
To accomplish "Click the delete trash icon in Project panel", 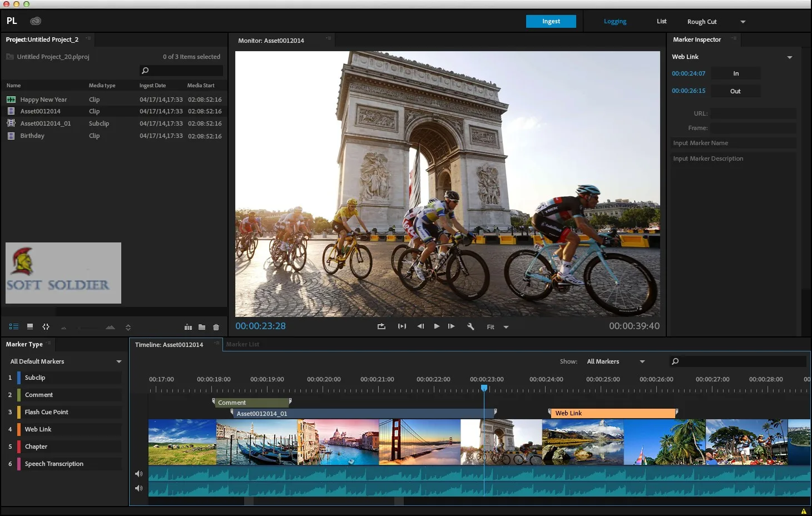I will (x=216, y=327).
